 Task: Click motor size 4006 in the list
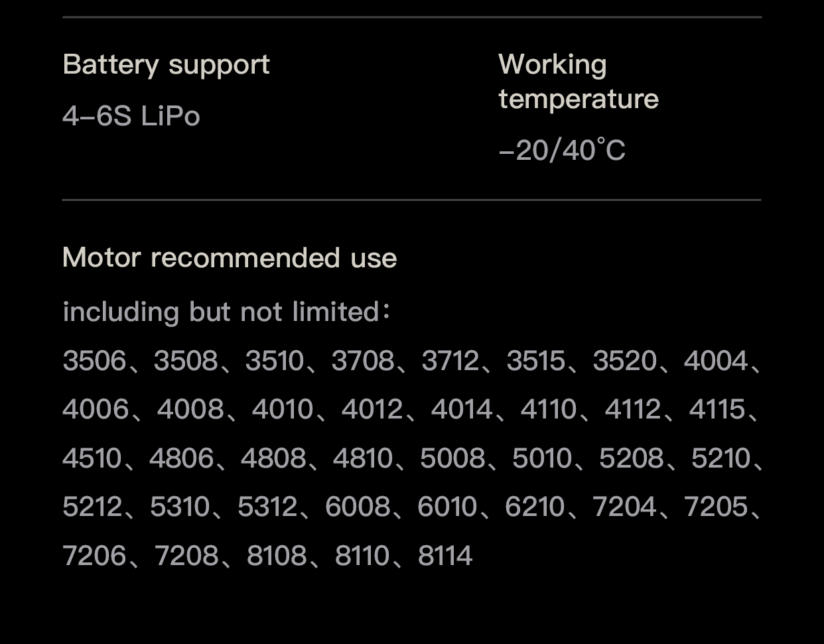tap(96, 409)
